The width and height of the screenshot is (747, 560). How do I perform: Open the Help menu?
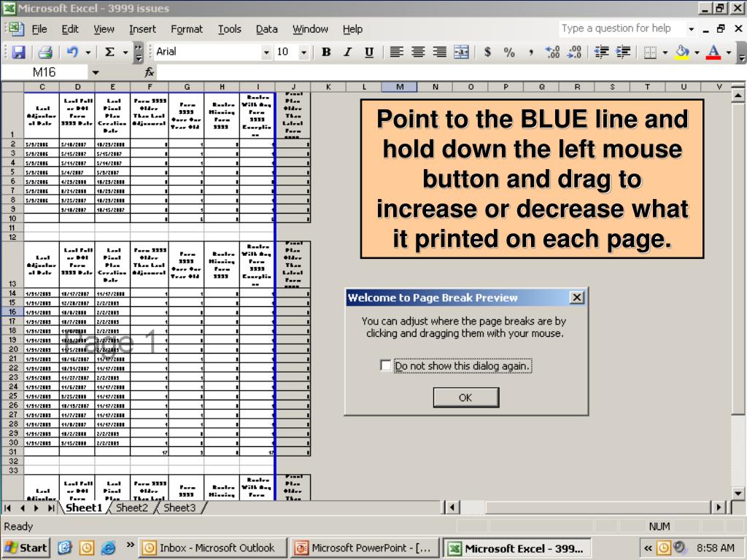[352, 29]
